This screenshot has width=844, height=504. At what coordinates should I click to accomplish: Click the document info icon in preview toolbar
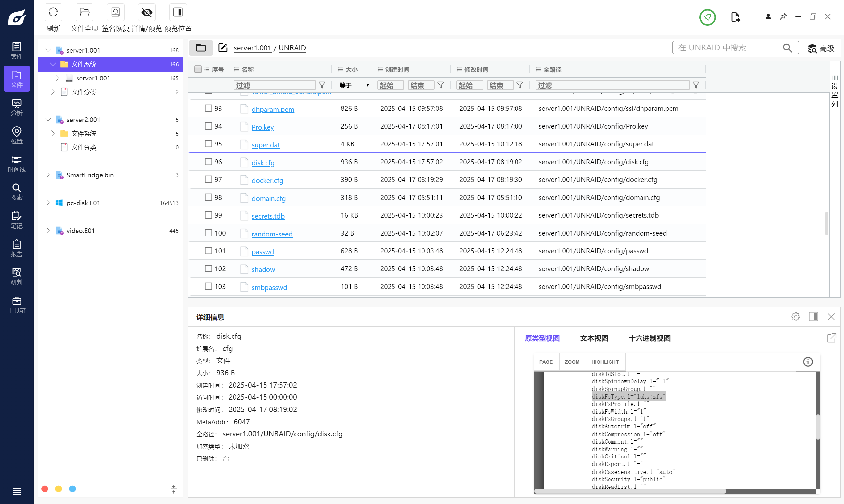point(808,362)
